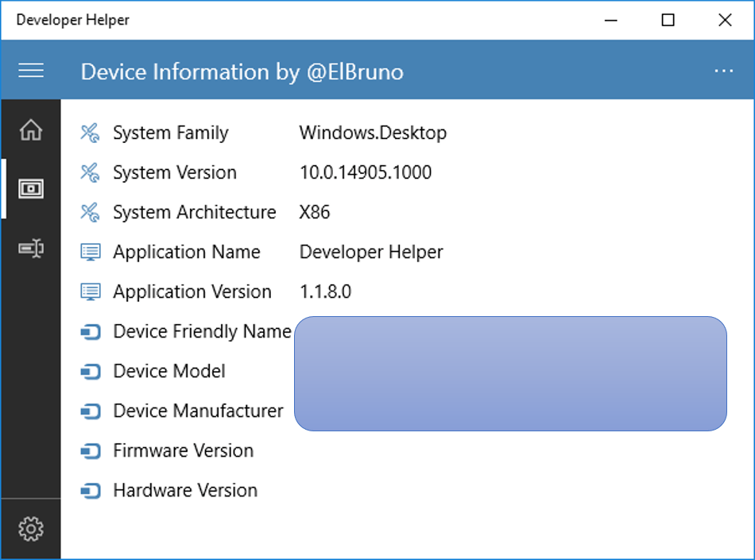Click the Application Name monitor icon
This screenshot has height=560, width=755.
(x=91, y=253)
